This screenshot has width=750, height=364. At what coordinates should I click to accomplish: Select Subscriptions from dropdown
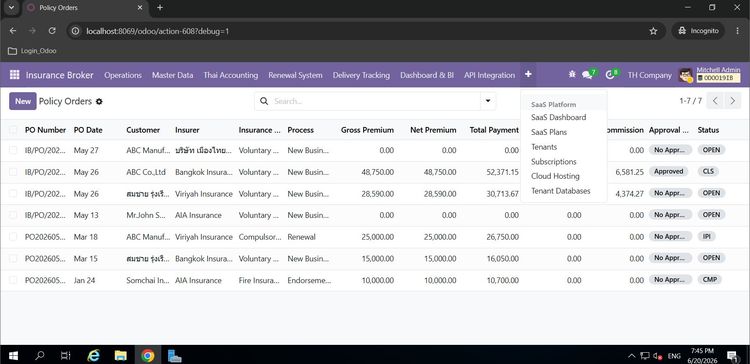click(553, 162)
